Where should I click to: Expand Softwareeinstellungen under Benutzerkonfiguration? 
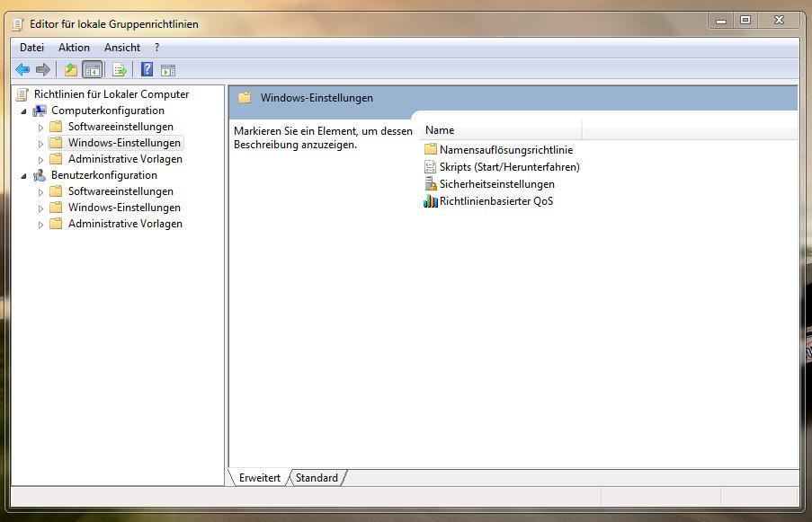coord(40,192)
